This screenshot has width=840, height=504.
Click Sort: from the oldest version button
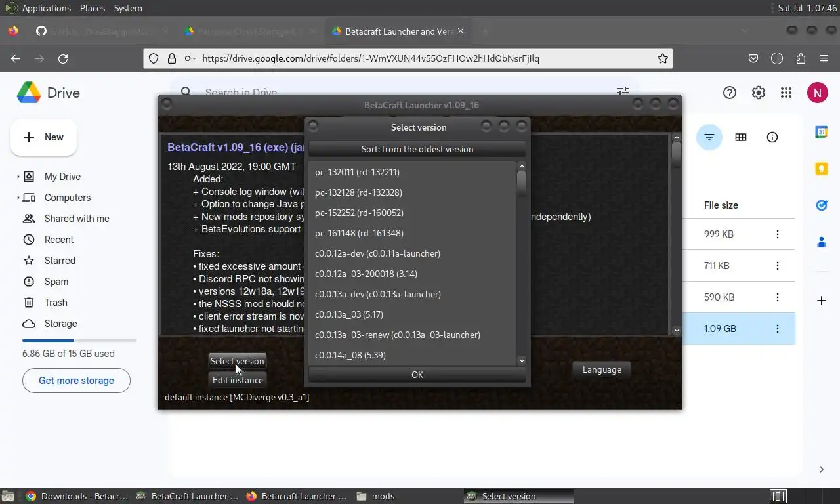(x=417, y=149)
